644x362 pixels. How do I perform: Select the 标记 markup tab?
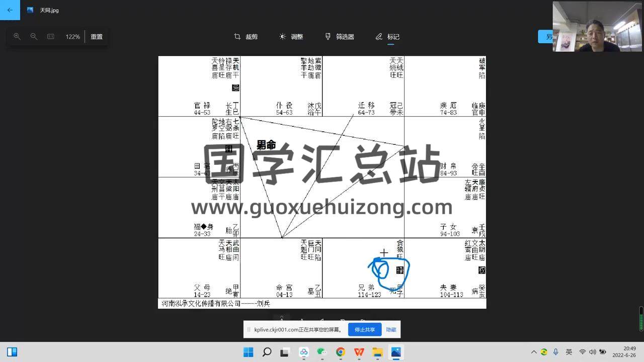click(x=387, y=37)
